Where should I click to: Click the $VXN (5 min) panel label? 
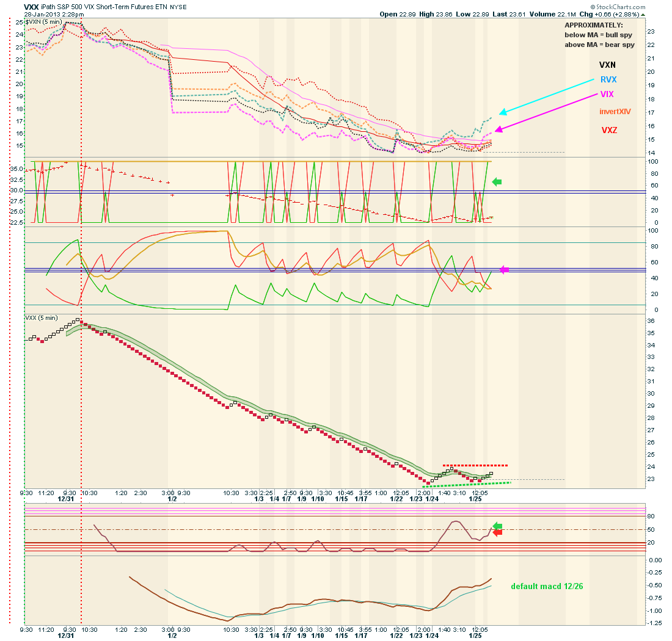(44, 22)
